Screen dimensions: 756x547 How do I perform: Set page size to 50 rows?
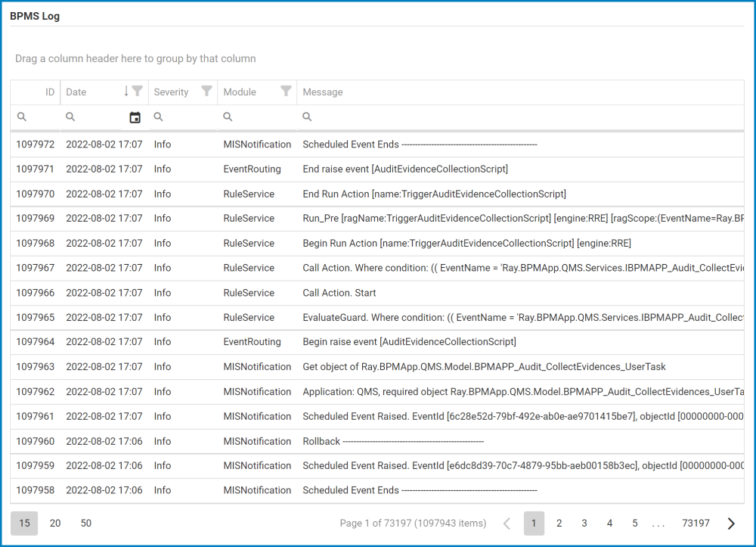tap(86, 524)
